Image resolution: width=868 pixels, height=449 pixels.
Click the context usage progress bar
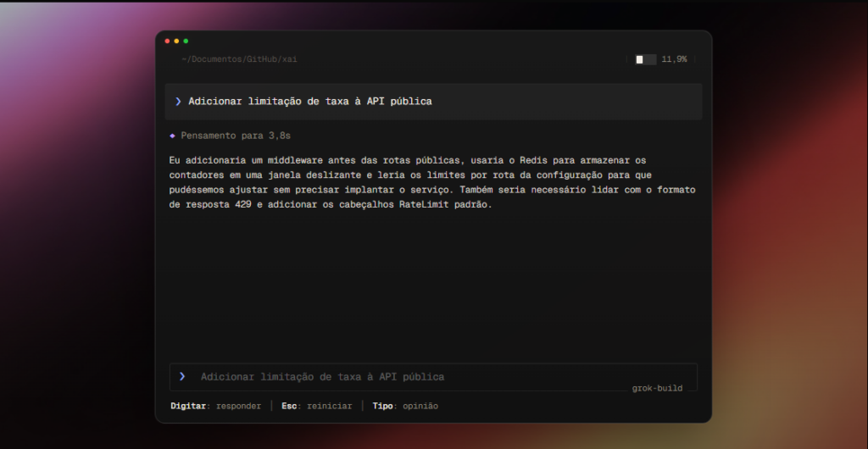click(x=645, y=59)
